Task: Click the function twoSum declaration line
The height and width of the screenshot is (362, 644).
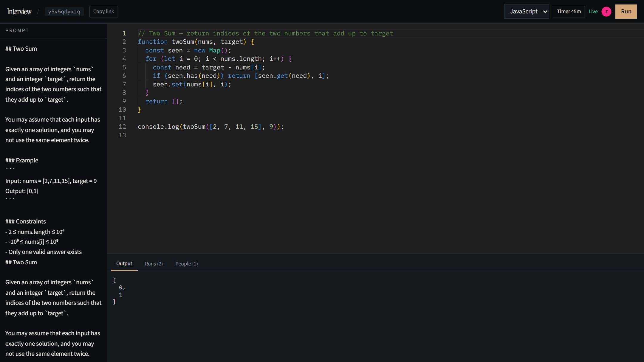Action: click(x=196, y=42)
